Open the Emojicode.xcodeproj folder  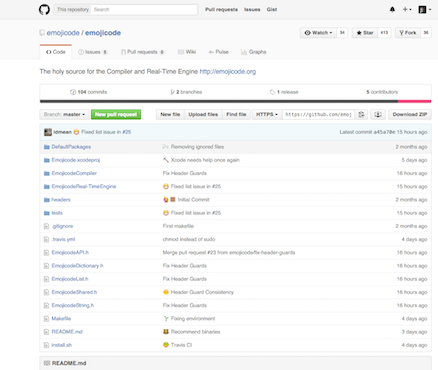[x=76, y=160]
